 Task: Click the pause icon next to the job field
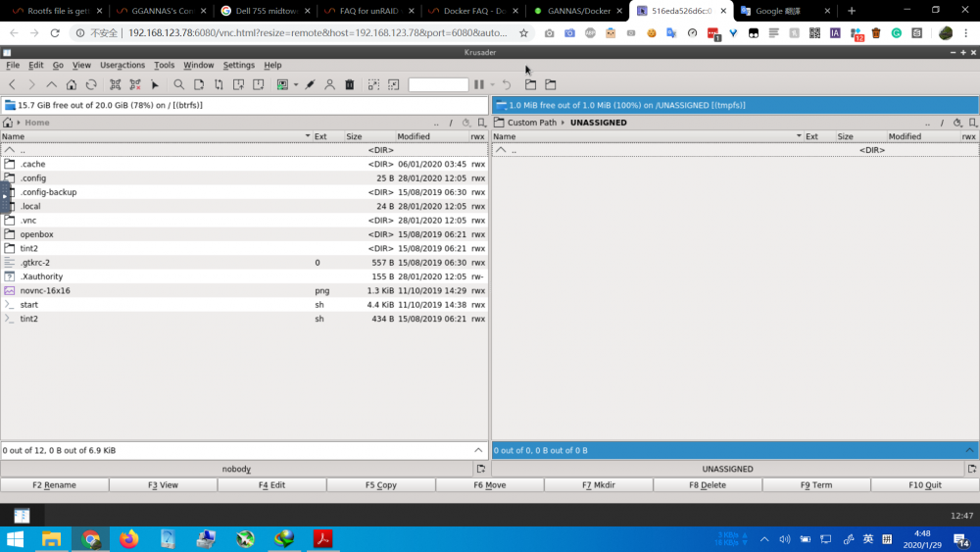(x=479, y=84)
